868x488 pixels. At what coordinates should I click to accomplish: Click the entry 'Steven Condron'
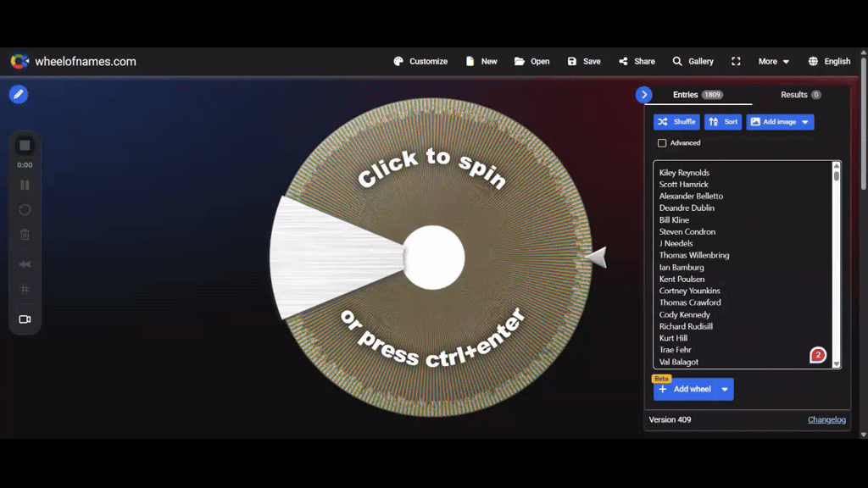coord(687,232)
